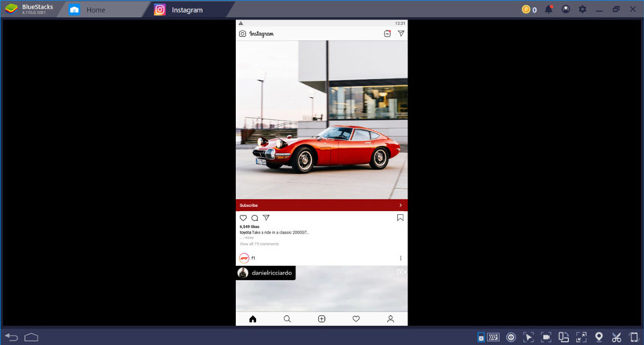The width and height of the screenshot is (644, 345).
Task: Open the BlueStacks notifications bell
Action: (548, 9)
